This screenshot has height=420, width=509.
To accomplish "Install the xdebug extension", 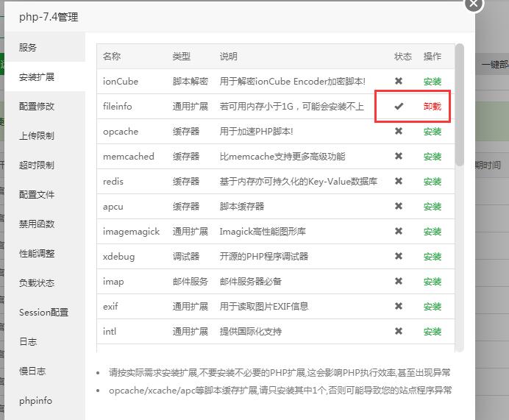I will pos(432,256).
